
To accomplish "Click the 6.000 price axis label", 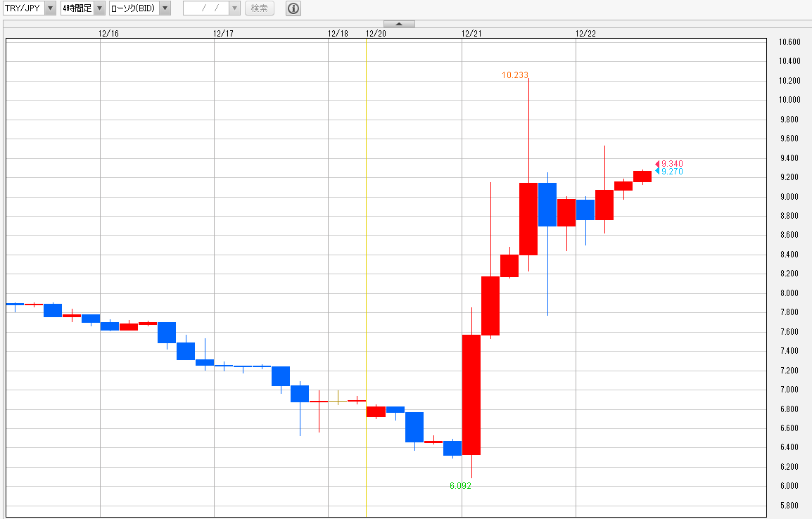I will (x=789, y=485).
